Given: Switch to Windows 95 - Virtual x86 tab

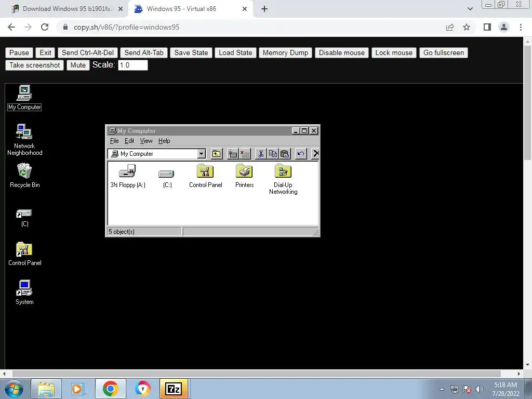Looking at the screenshot, I should click(181, 9).
